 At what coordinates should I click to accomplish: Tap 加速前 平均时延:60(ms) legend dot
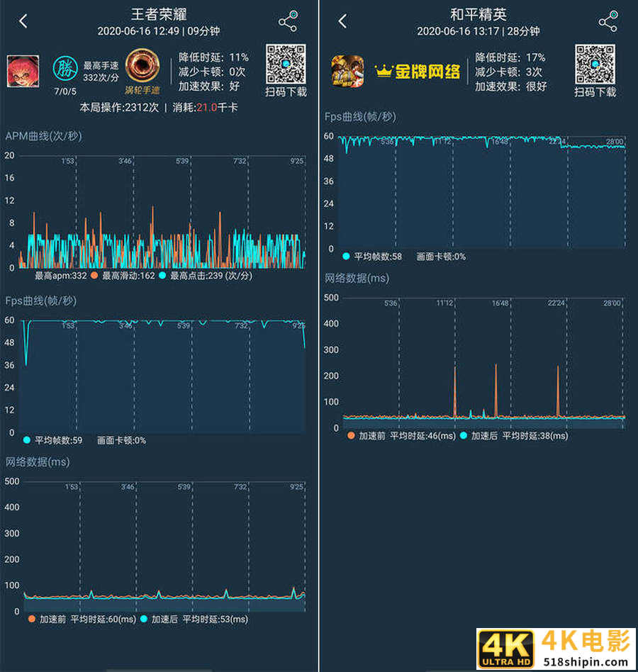coord(32,619)
